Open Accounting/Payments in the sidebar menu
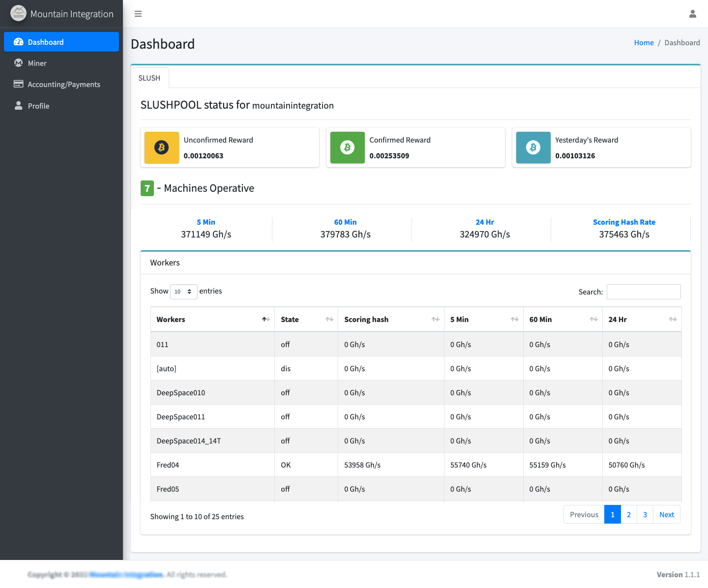708x588 pixels. (x=61, y=84)
